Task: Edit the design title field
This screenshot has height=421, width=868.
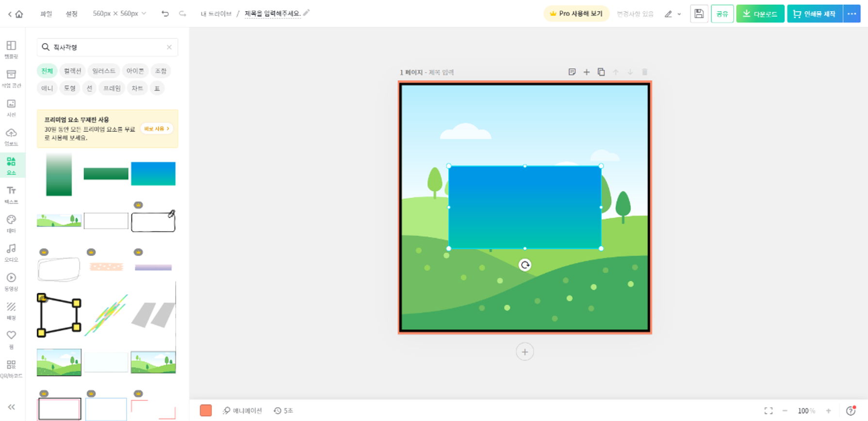Action: (273, 14)
